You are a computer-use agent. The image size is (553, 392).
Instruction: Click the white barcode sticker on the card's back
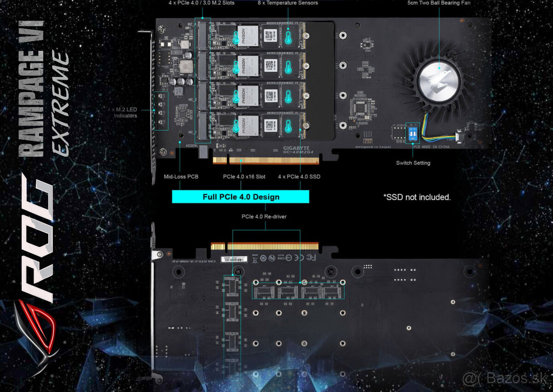pyautogui.click(x=235, y=259)
